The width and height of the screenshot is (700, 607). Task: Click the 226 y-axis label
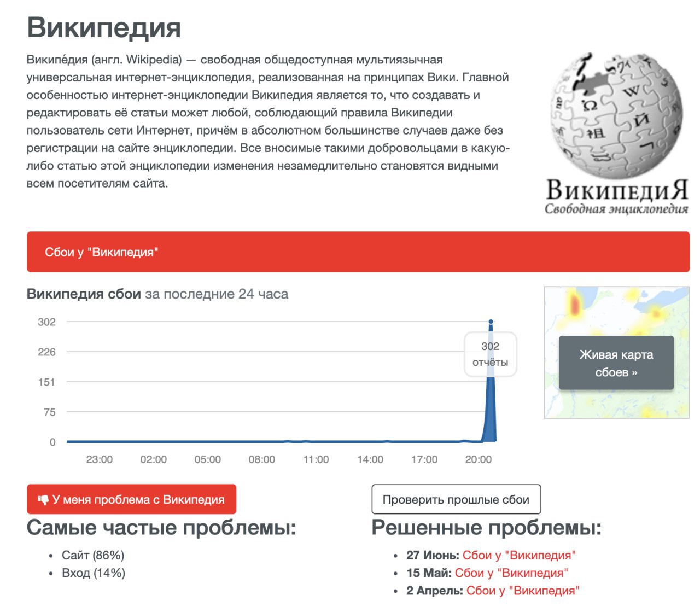[x=46, y=352]
